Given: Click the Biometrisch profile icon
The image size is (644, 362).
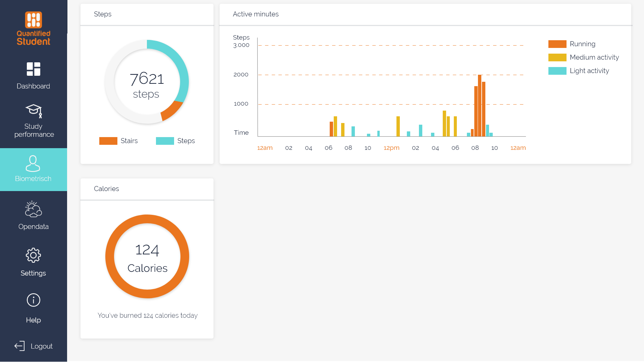Looking at the screenshot, I should 33,163.
